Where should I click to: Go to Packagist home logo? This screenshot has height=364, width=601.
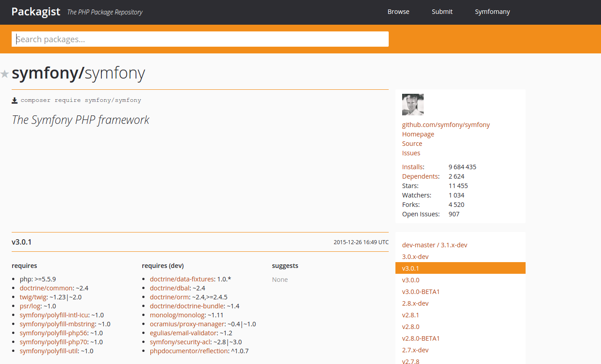pos(36,12)
